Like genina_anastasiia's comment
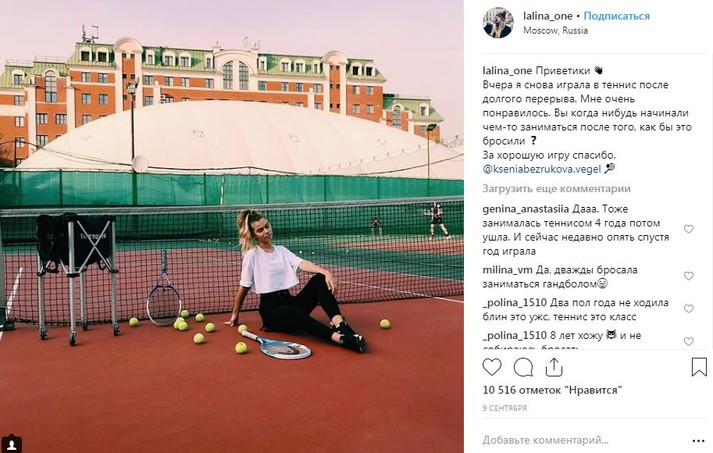Screen dimensions: 713x453 point(688,229)
